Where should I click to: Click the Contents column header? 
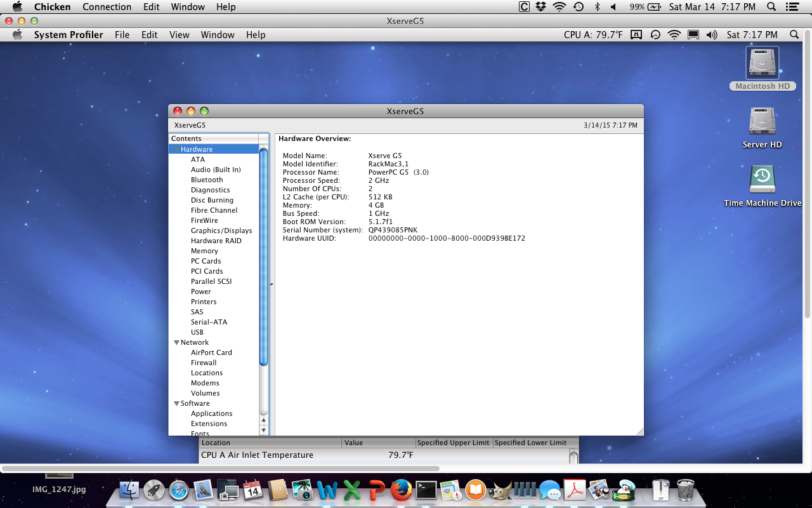click(214, 138)
